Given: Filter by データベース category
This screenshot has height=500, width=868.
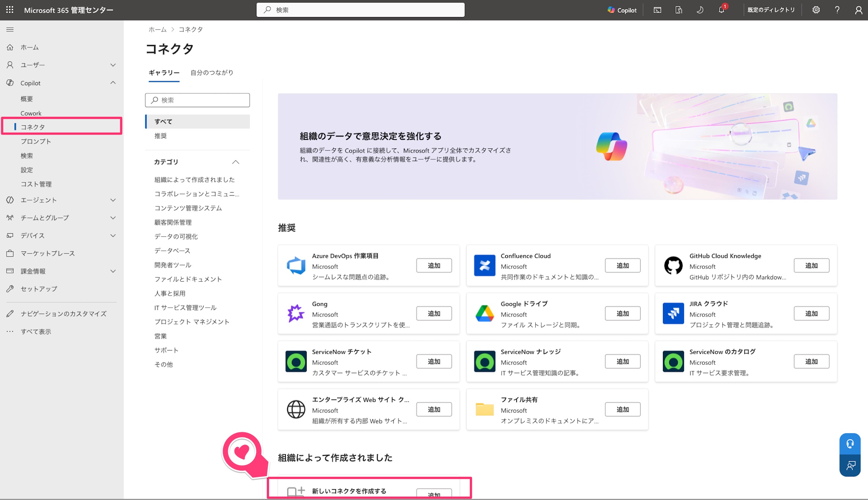Looking at the screenshot, I should [172, 251].
